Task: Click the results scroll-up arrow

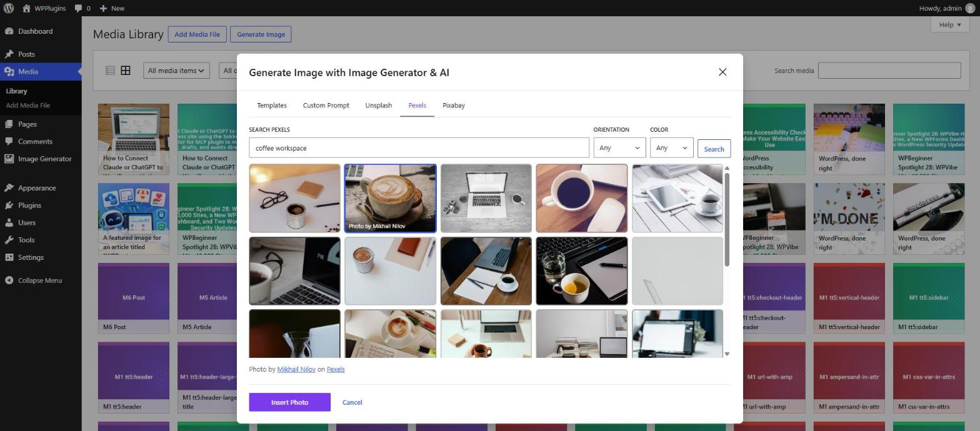Action: click(726, 168)
